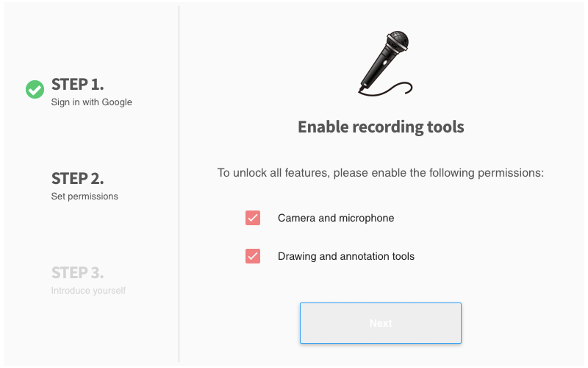Go to the STEP 2. heading
The height and width of the screenshot is (368, 588).
(77, 178)
